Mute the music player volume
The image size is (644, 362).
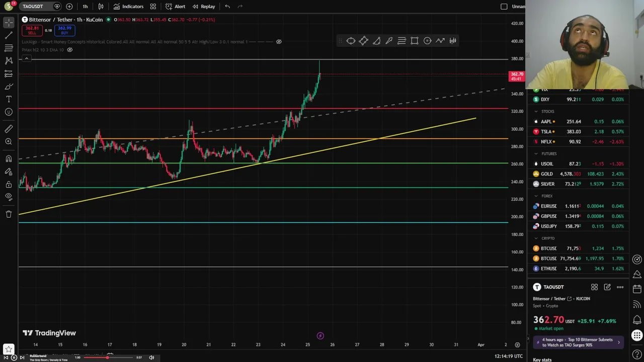[x=151, y=357]
